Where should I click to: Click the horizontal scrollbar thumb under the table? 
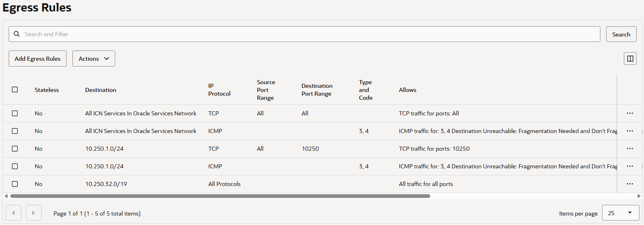[220, 196]
